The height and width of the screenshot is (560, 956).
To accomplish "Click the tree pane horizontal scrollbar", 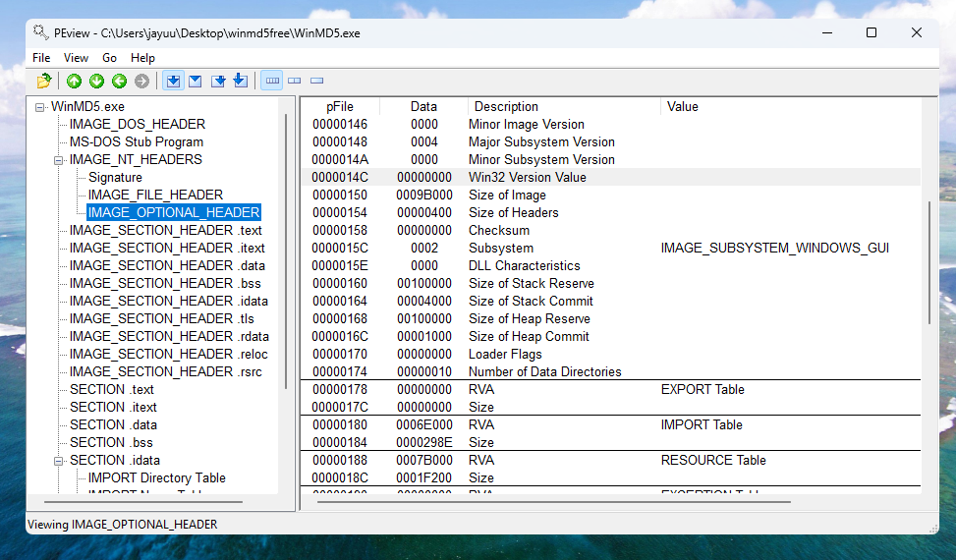I will tap(143, 502).
